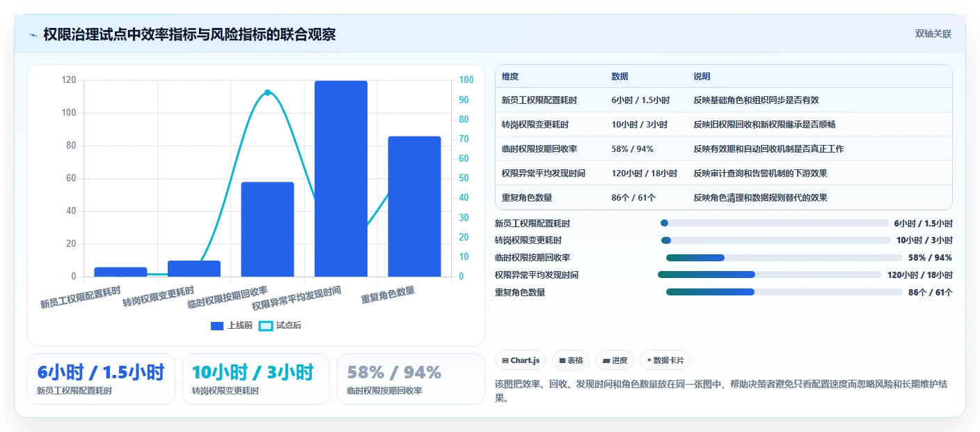Click the chart axis label 重复角色数量
980x432 pixels.
[x=388, y=295]
